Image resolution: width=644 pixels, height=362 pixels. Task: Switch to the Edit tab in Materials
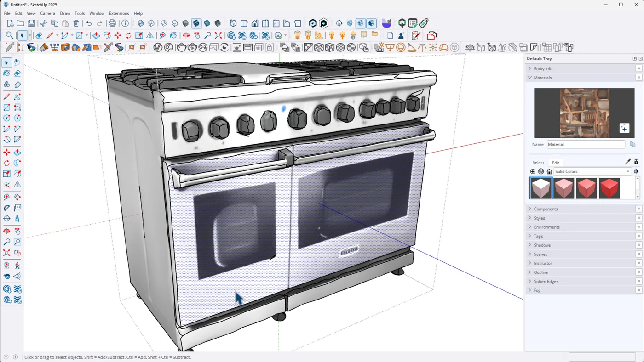(556, 163)
